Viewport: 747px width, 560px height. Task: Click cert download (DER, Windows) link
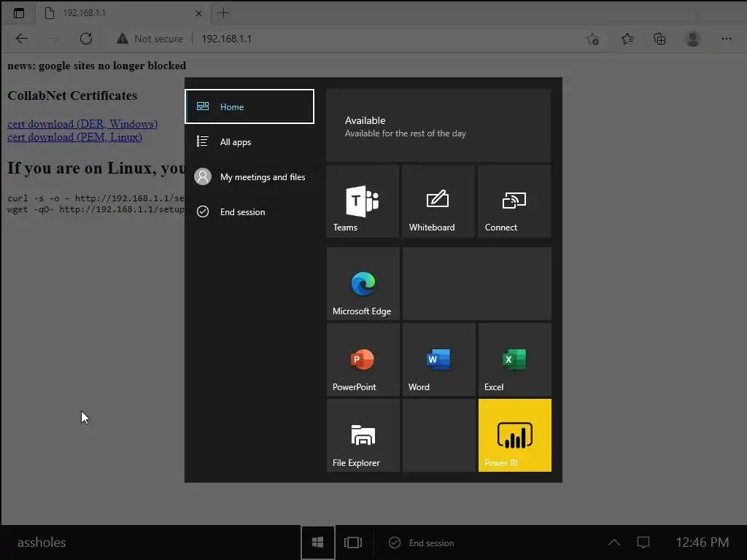click(x=82, y=124)
